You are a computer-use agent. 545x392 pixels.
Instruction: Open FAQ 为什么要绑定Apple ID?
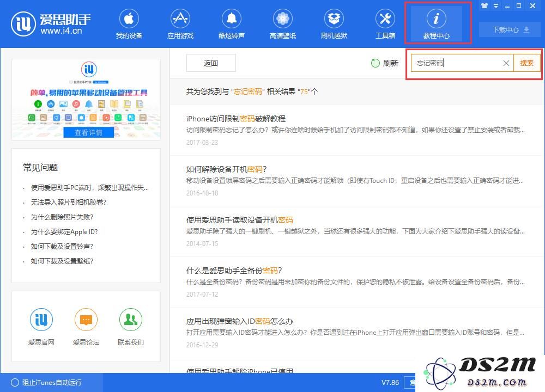pyautogui.click(x=64, y=231)
